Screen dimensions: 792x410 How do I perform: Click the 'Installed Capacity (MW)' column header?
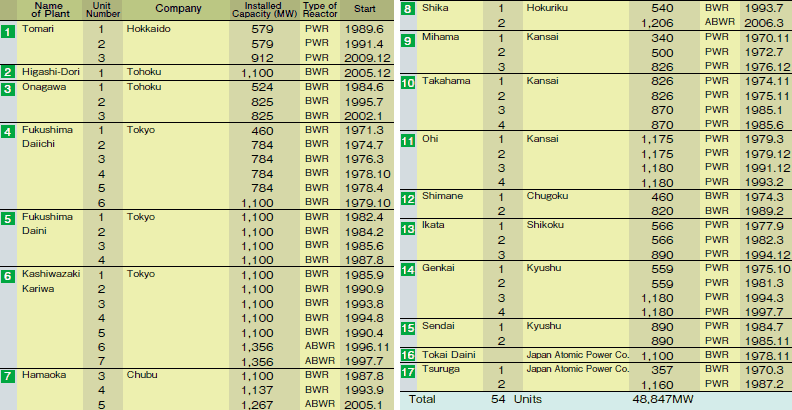tap(263, 10)
